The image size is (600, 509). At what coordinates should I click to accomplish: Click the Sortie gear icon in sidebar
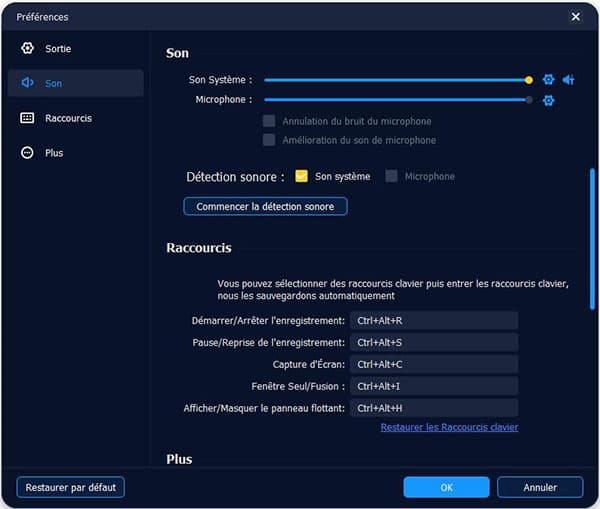27,48
